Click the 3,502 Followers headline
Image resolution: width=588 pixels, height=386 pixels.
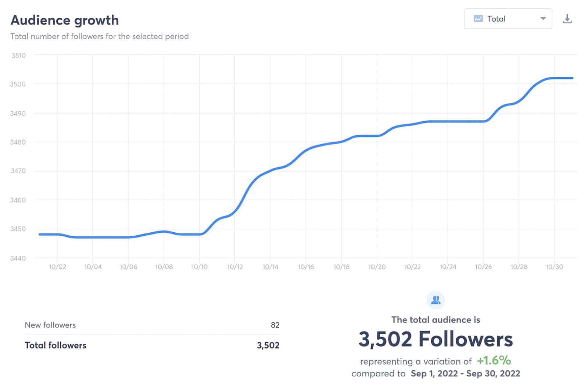coord(435,339)
